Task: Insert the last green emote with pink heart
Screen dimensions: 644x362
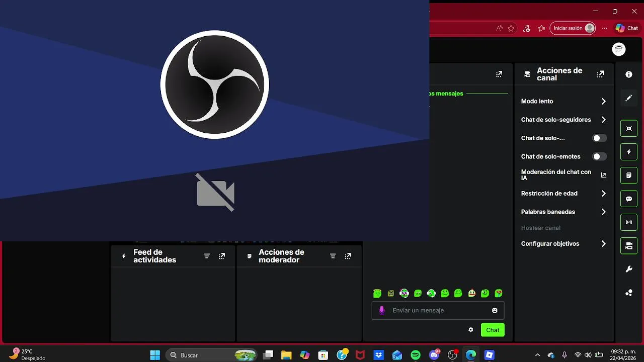Action: [499, 293]
